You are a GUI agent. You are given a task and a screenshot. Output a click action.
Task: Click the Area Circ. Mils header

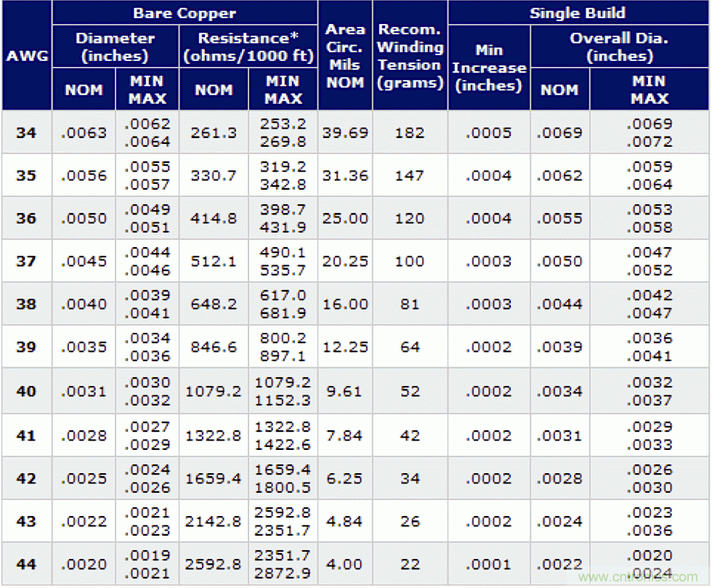[x=345, y=56]
